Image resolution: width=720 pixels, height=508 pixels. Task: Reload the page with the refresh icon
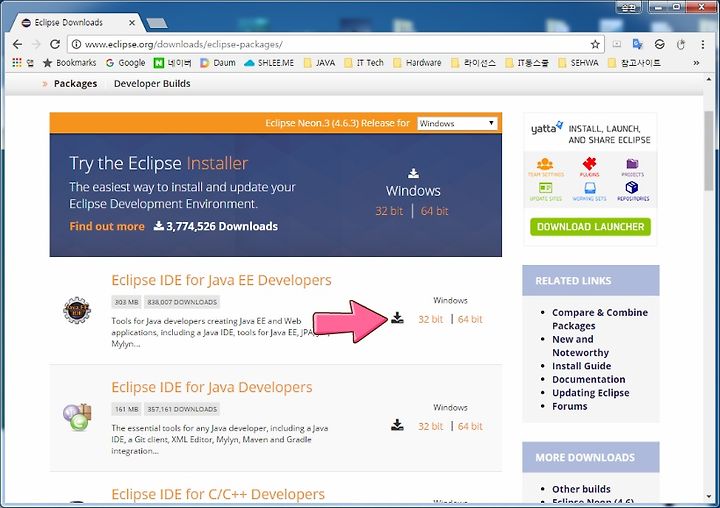(55, 44)
